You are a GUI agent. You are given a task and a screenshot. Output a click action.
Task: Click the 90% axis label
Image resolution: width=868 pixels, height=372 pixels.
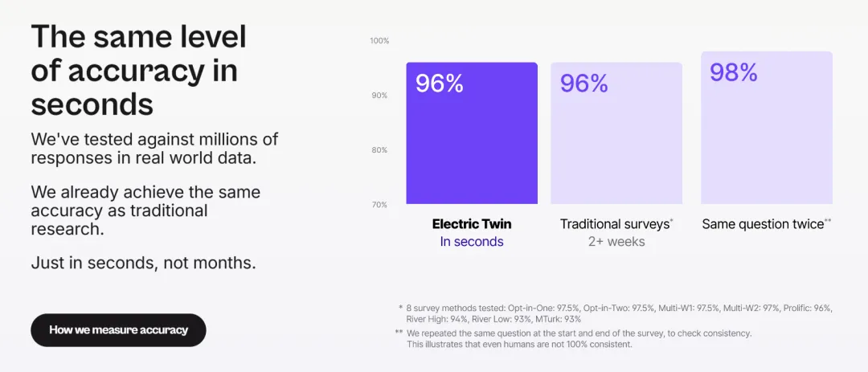coord(379,96)
